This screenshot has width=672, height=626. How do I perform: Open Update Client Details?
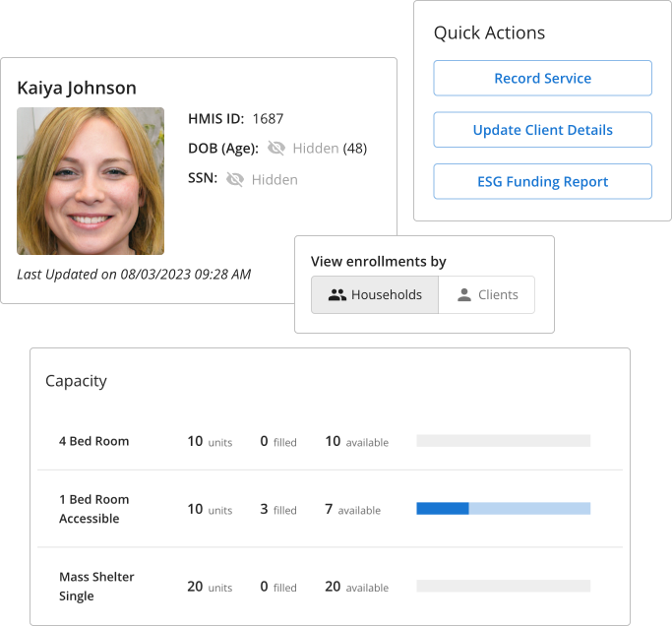[542, 130]
